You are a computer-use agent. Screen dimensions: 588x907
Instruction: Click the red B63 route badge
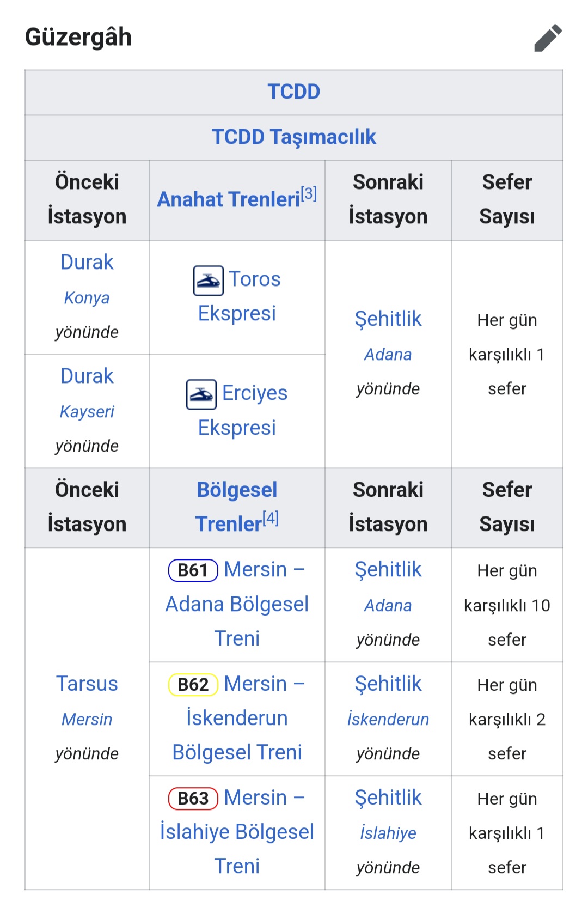[193, 799]
